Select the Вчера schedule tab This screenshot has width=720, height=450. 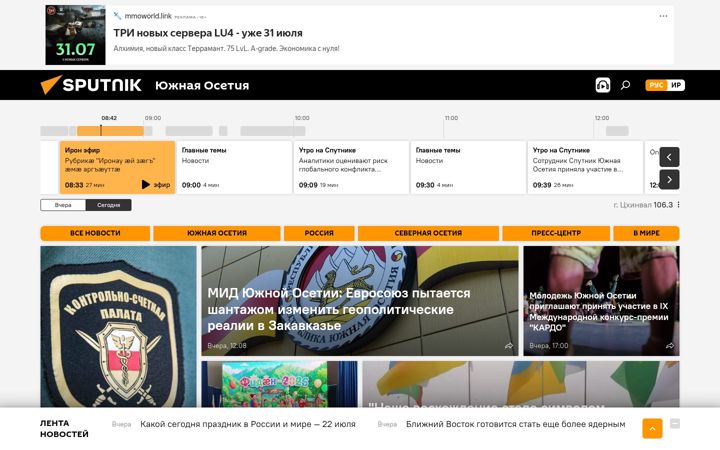point(63,205)
